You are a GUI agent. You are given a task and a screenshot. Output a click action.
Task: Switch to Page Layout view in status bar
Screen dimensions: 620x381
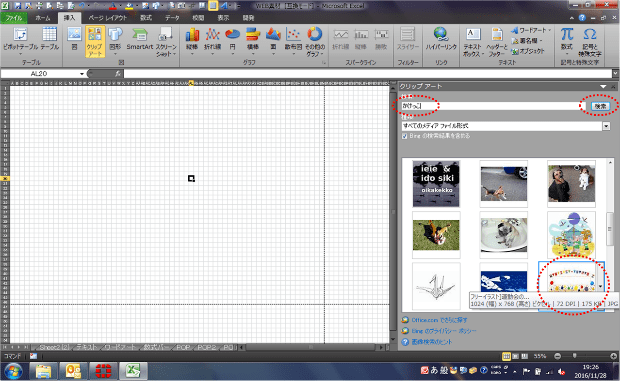515,356
